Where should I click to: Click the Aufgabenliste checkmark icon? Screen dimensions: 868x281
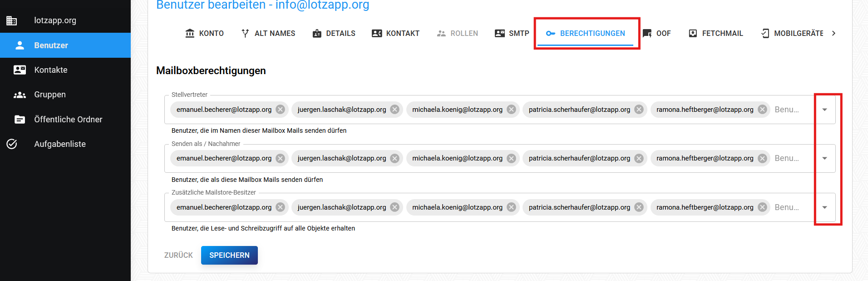(x=12, y=144)
